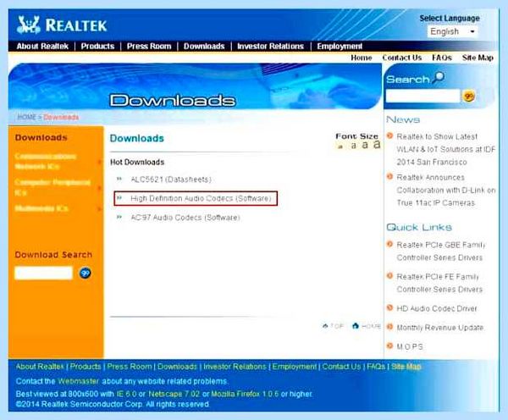This screenshot has width=508, height=420.
Task: Go to Home via top link
Action: click(362, 58)
